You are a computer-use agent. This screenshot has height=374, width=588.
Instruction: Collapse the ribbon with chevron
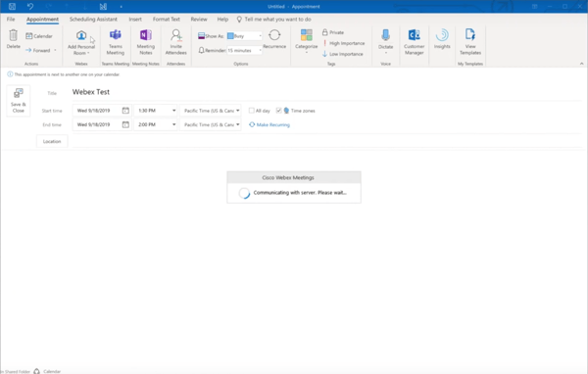[581, 64]
